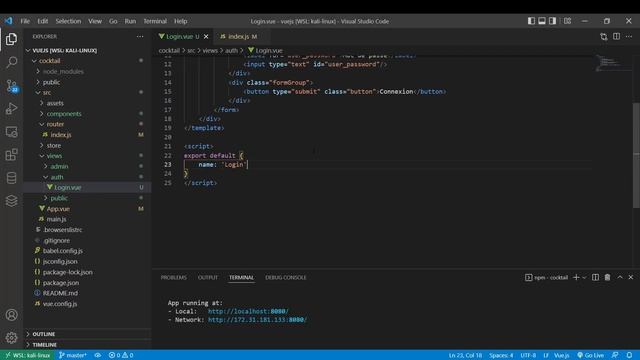Open the Manage settings gear
This screenshot has width=640, height=360.
tap(11, 338)
